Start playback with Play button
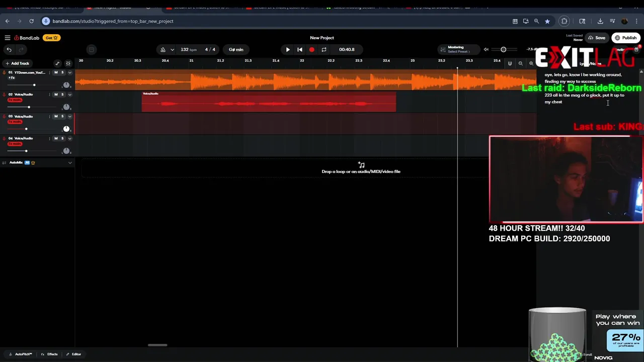This screenshot has width=644, height=362. pos(288,50)
